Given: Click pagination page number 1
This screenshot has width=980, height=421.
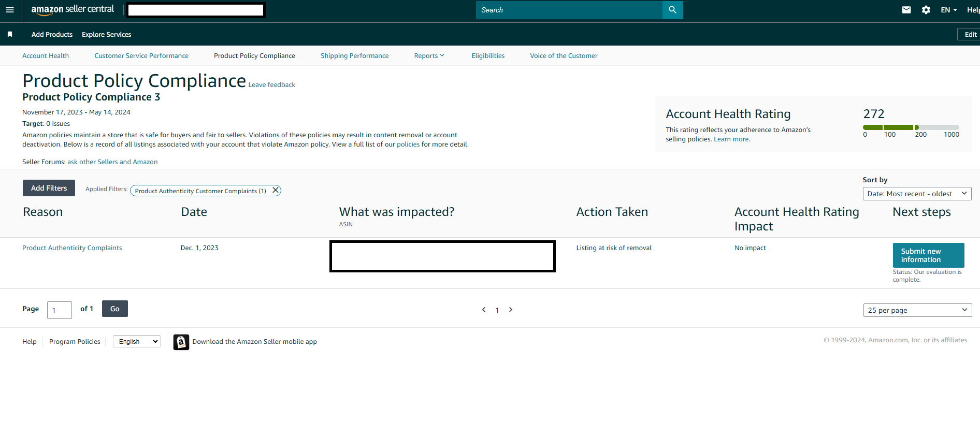Looking at the screenshot, I should click(x=497, y=310).
